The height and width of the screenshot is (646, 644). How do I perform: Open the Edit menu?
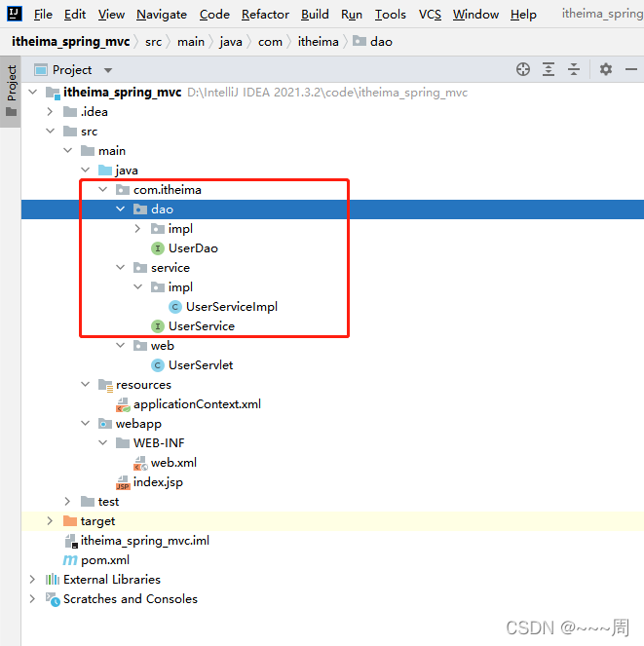[75, 15]
